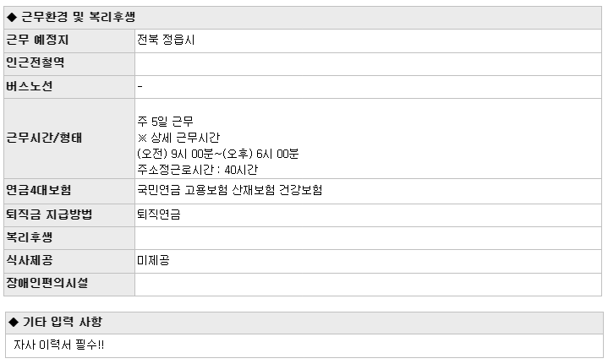The height and width of the screenshot is (364, 608).
Task: Select the 근무 예정지 label cell
Action: coord(69,41)
